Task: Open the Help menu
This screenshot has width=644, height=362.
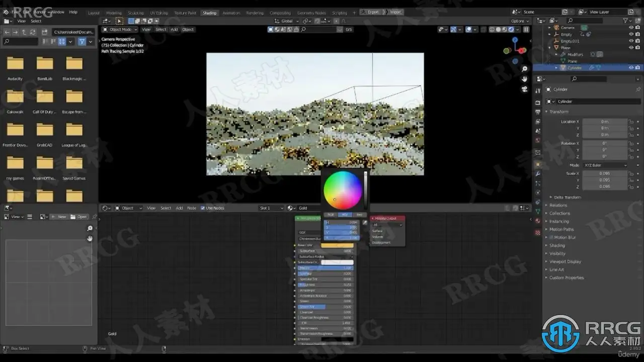Action: (73, 12)
